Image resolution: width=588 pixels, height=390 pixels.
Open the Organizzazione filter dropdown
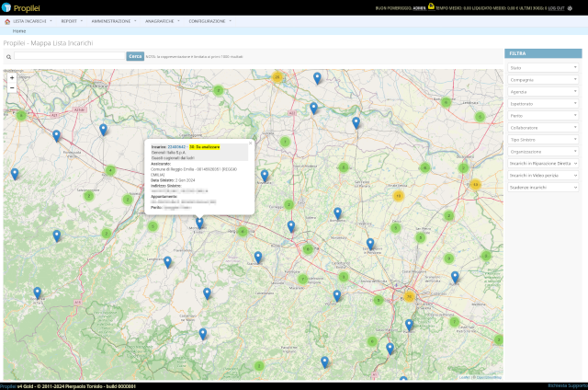(543, 152)
